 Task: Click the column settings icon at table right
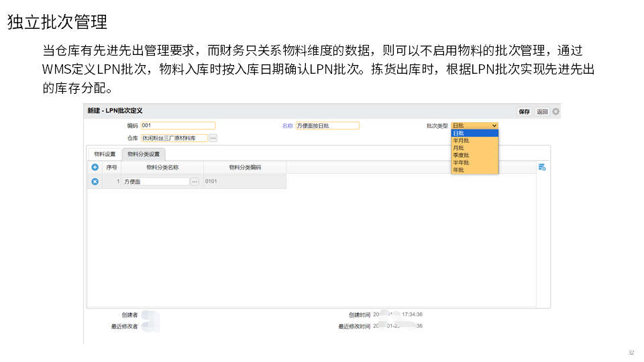coord(542,168)
